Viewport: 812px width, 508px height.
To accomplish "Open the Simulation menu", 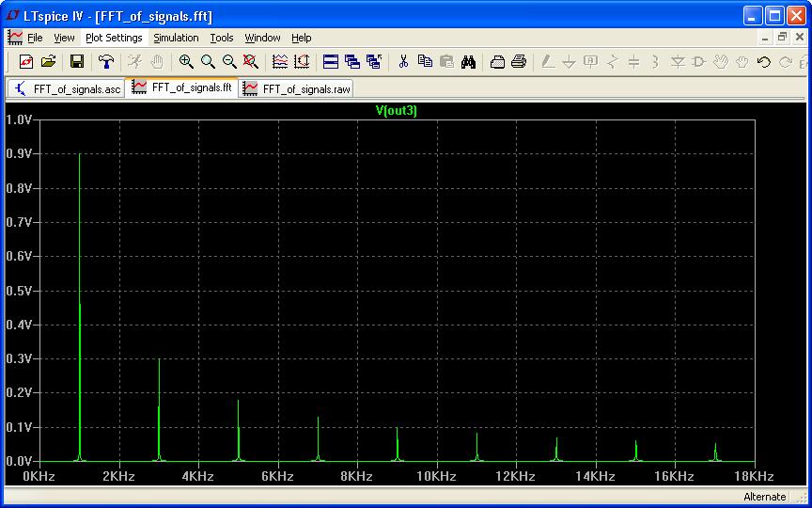I will point(176,38).
